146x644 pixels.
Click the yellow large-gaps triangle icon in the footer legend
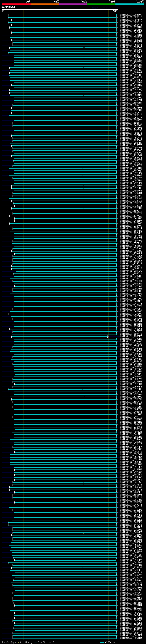click(x=19, y=642)
